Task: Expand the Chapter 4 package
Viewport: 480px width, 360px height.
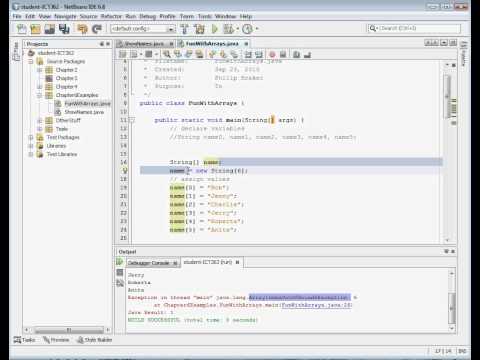Action: pos(39,87)
